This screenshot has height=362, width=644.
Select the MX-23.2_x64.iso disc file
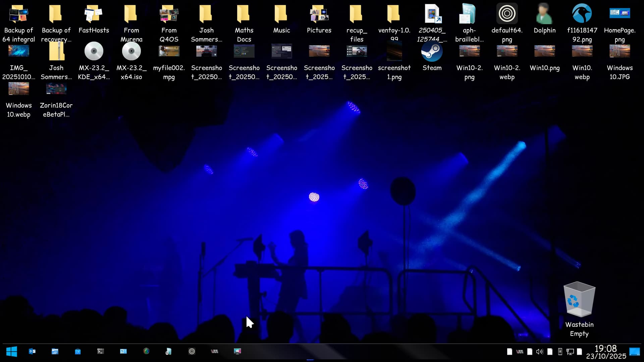coord(131,61)
